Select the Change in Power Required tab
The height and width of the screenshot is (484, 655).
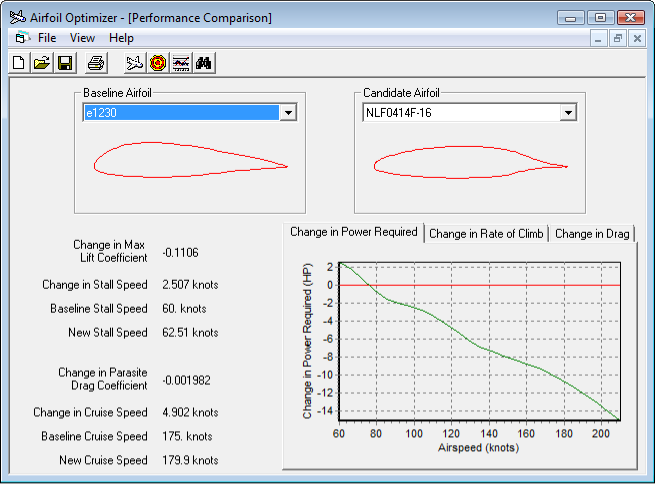coord(353,232)
